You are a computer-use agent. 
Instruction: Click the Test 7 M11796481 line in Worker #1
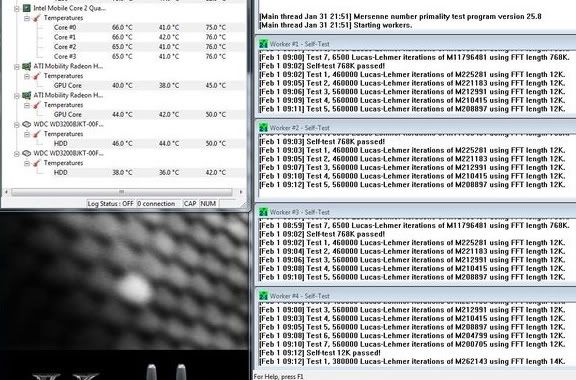[x=414, y=57]
